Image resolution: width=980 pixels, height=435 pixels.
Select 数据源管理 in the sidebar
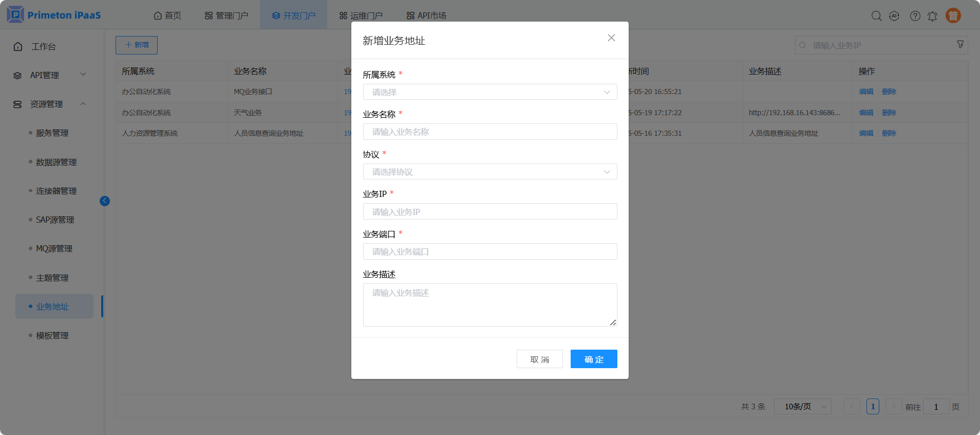56,162
